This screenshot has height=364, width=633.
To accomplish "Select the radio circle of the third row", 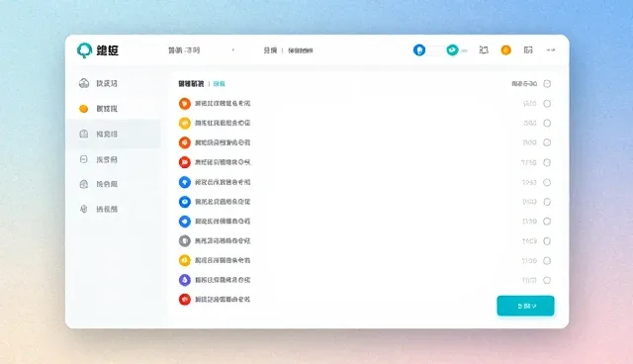I will pyautogui.click(x=547, y=142).
